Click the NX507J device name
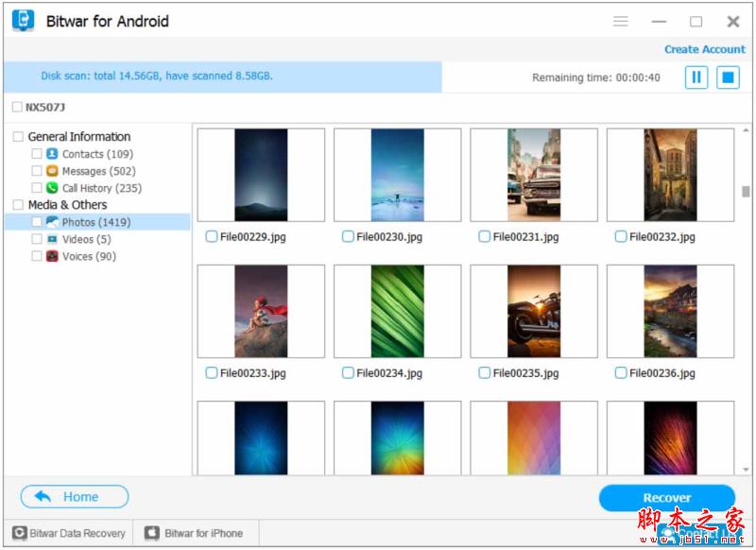 45,107
